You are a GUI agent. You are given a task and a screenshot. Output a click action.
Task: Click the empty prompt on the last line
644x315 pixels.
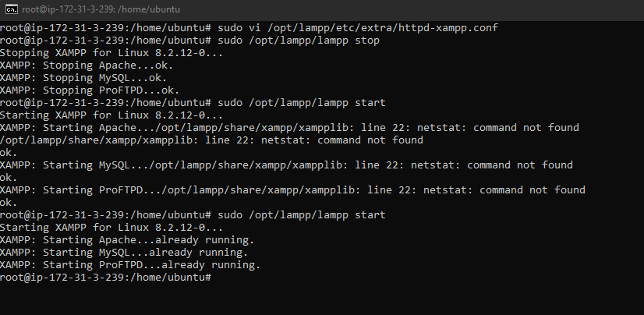click(x=105, y=277)
